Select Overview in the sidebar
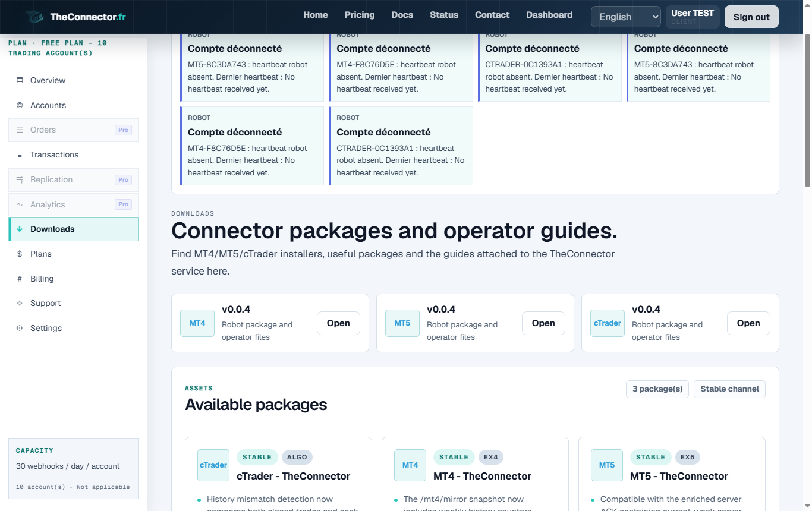This screenshot has height=511, width=812. [x=74, y=80]
